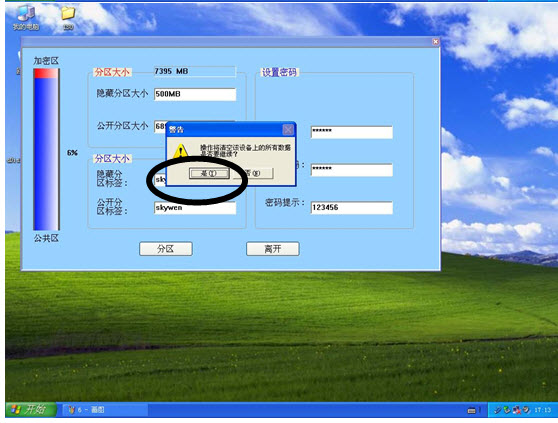Click the 离开 exit button
The width and height of the screenshot is (558, 423).
(273, 249)
